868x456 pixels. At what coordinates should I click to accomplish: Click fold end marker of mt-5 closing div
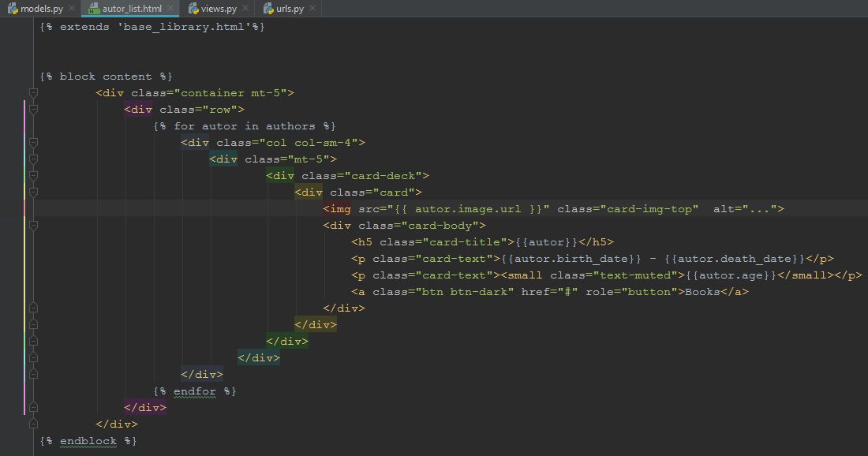(x=33, y=357)
